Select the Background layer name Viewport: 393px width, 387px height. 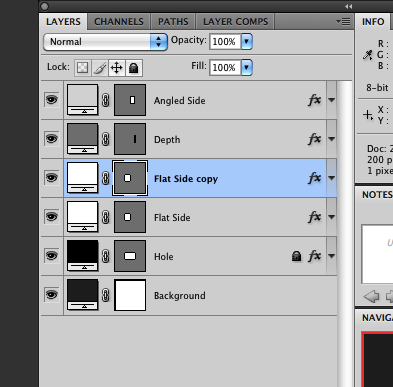(x=180, y=296)
